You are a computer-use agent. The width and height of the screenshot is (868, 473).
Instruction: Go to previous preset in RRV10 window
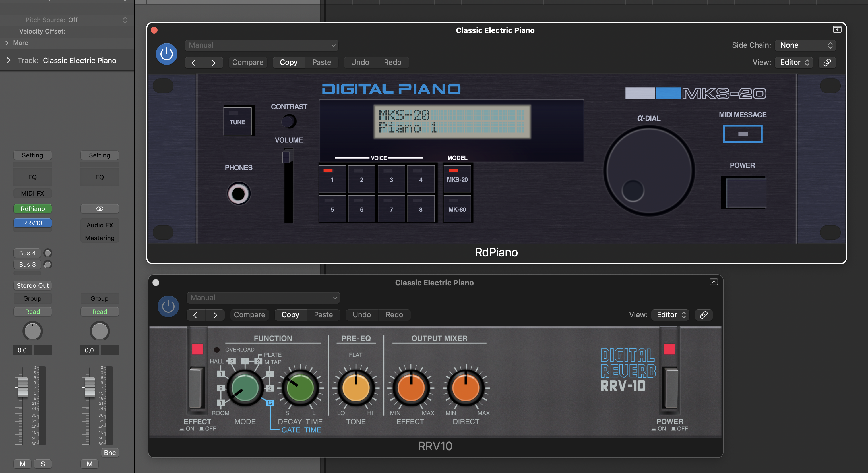click(x=196, y=315)
